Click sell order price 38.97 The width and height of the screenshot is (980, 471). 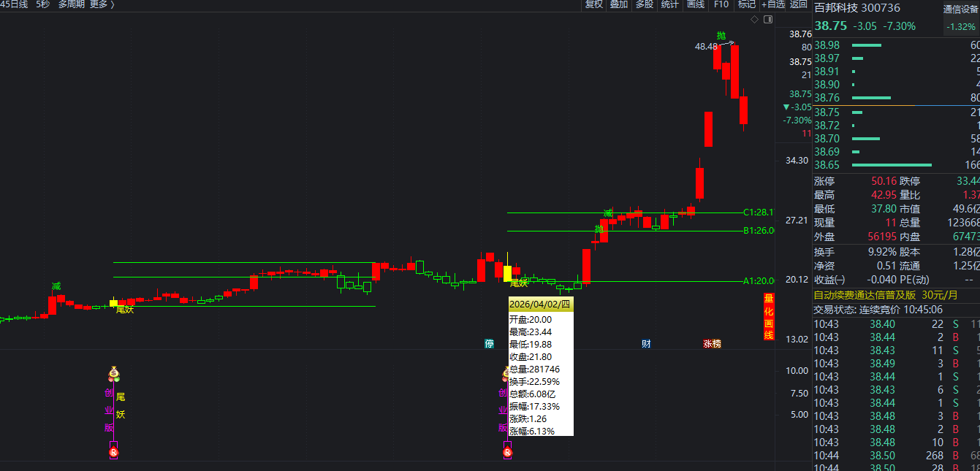click(827, 58)
